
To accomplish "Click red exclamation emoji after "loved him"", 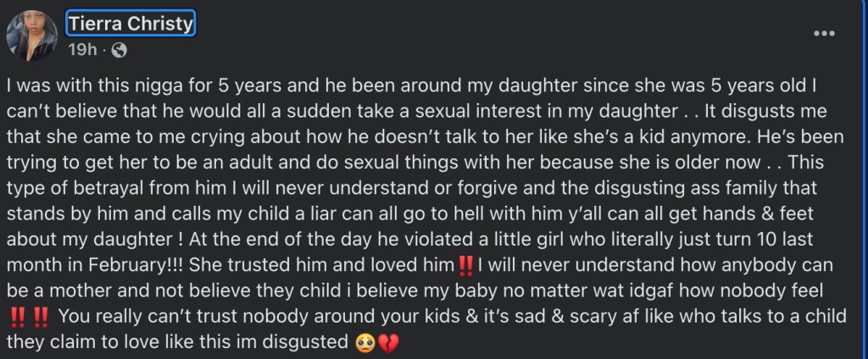I will pos(466,266).
